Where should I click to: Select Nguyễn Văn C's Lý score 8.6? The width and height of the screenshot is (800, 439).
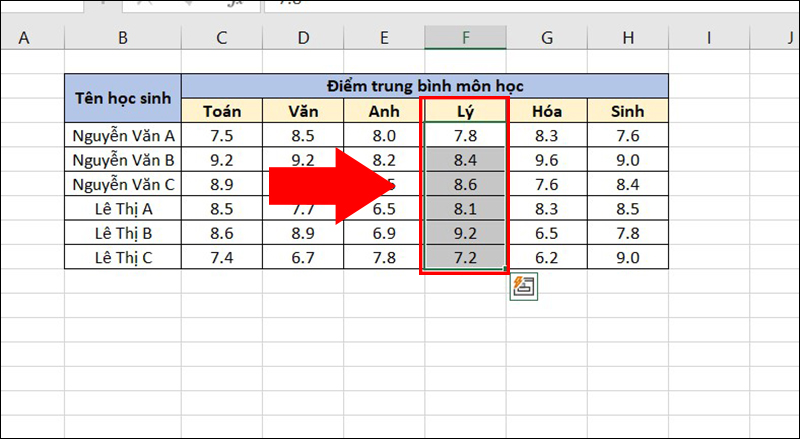(x=465, y=184)
